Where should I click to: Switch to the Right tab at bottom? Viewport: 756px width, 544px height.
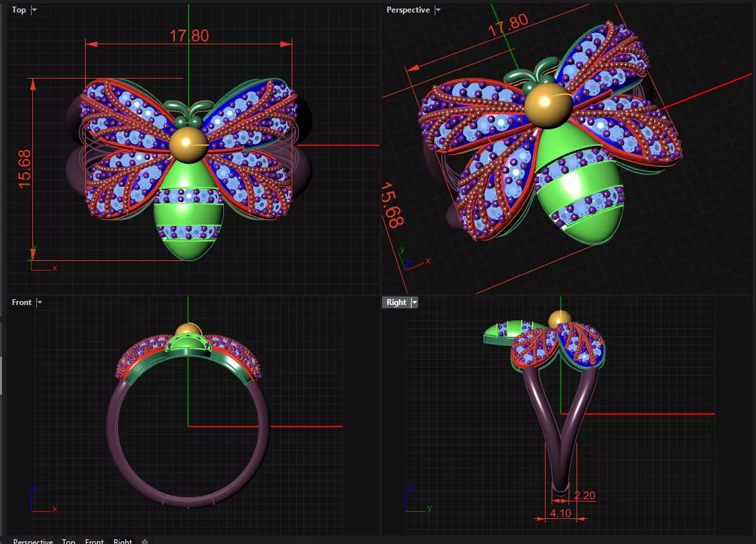click(123, 541)
